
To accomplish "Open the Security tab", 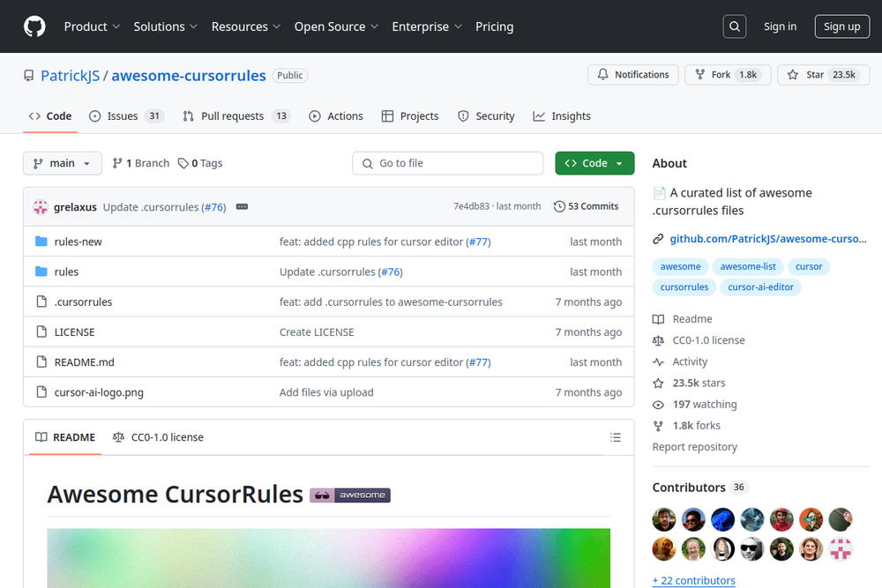I will [486, 115].
